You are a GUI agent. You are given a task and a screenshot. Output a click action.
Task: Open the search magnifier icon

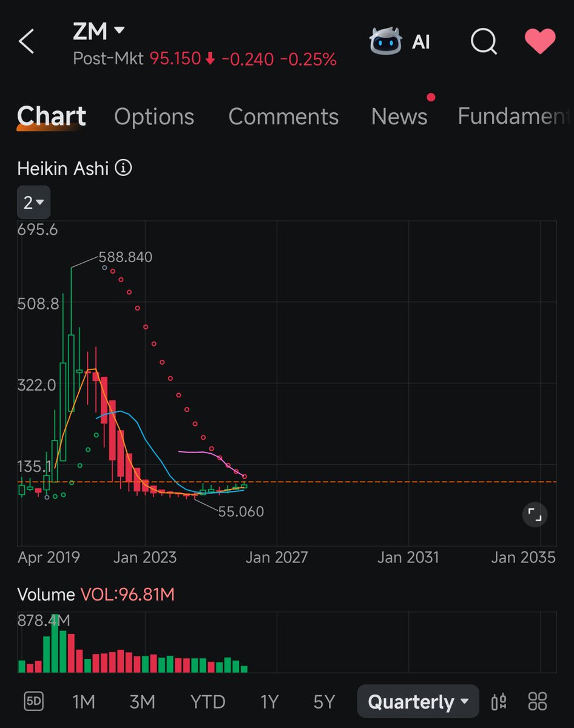pos(484,42)
